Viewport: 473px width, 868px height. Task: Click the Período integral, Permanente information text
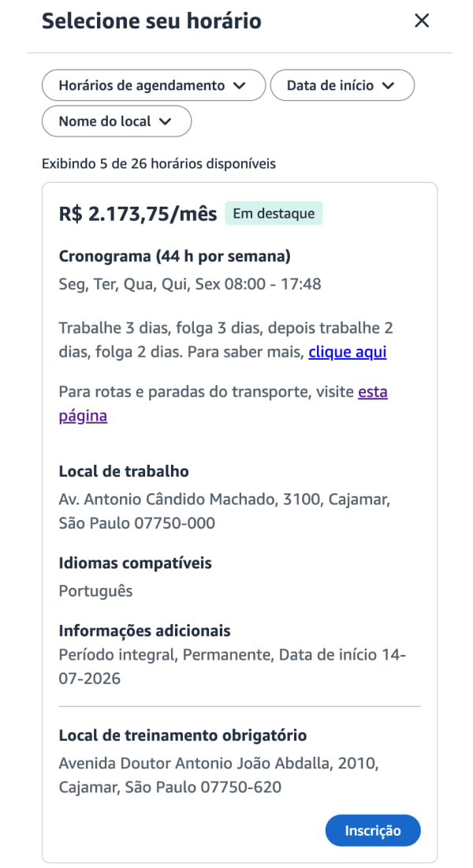pyautogui.click(x=233, y=667)
